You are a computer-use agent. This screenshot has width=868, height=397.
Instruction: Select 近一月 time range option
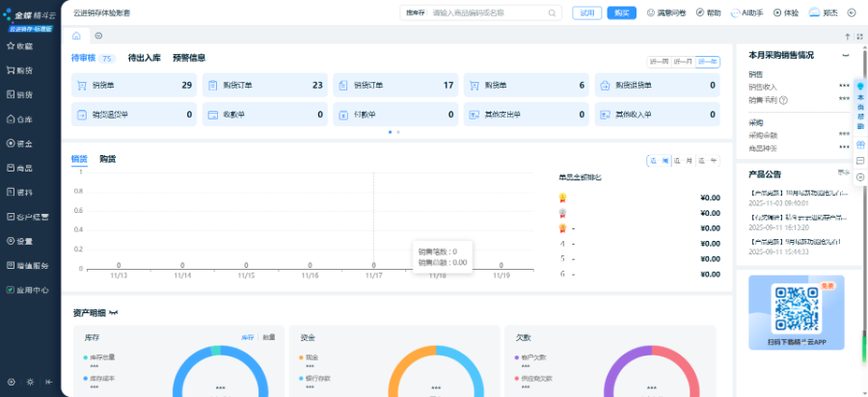pos(683,62)
